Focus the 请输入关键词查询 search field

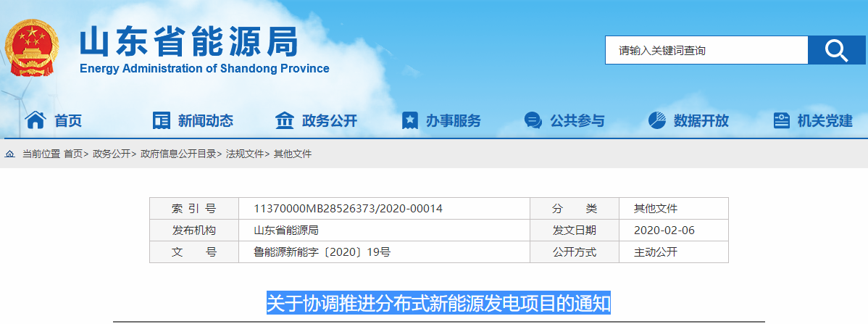point(706,51)
